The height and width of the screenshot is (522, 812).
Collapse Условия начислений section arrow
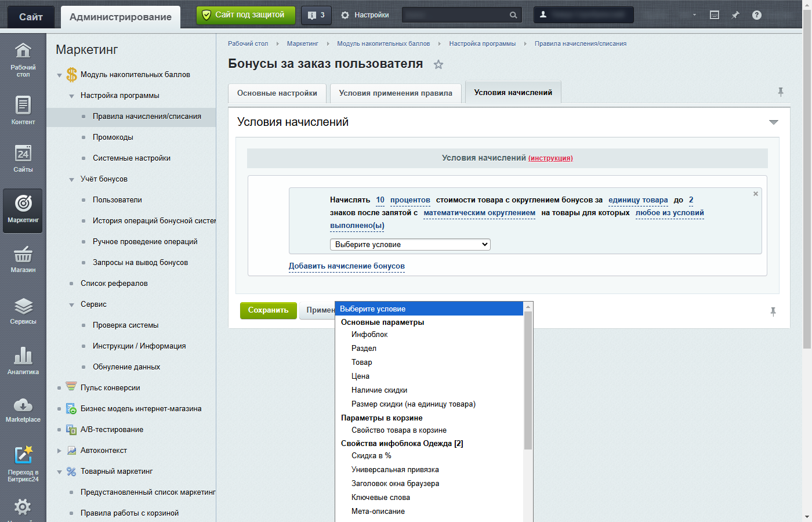pos(773,122)
